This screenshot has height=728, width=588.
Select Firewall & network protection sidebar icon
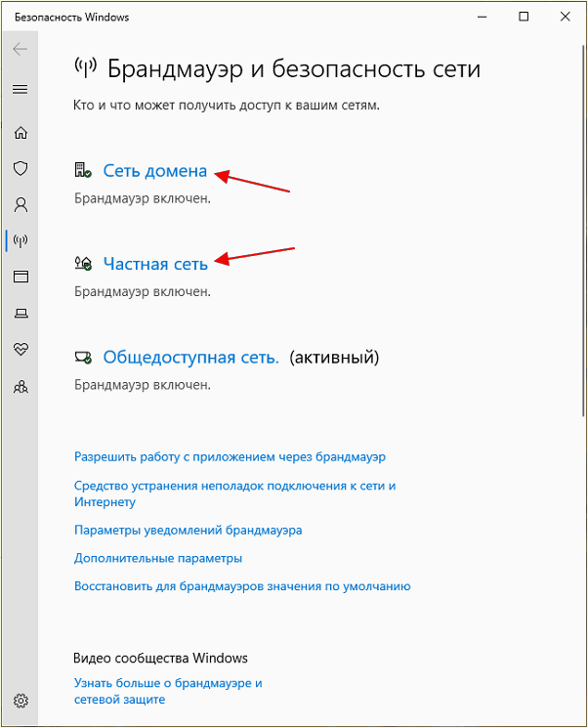click(21, 240)
